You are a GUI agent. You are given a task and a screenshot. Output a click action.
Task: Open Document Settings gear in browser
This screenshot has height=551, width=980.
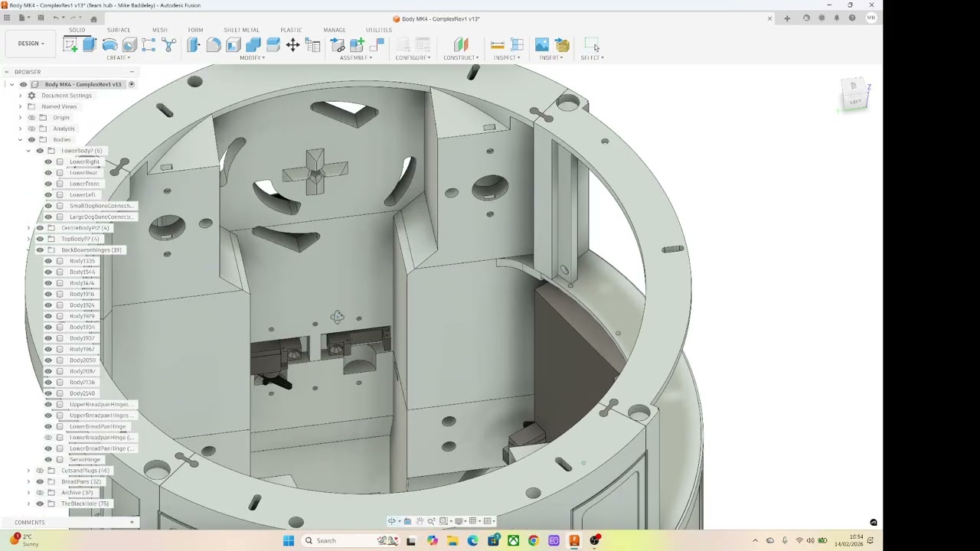[31, 96]
